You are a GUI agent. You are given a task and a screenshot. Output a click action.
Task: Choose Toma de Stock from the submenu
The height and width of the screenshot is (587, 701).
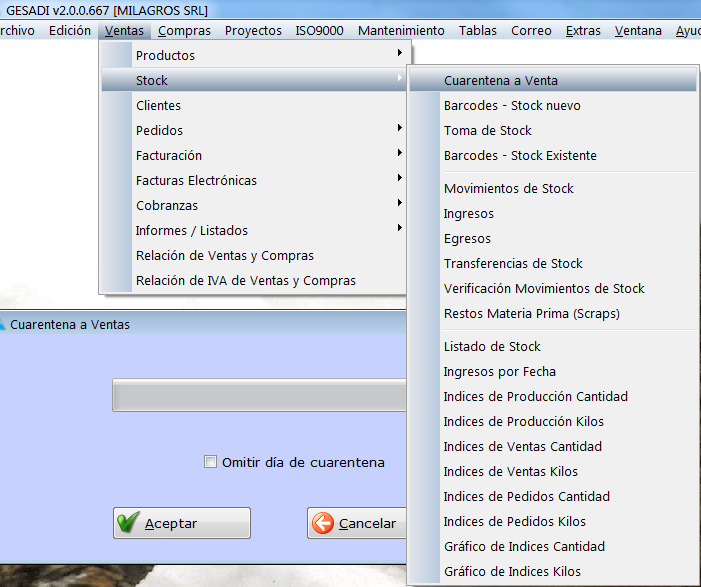coord(488,130)
